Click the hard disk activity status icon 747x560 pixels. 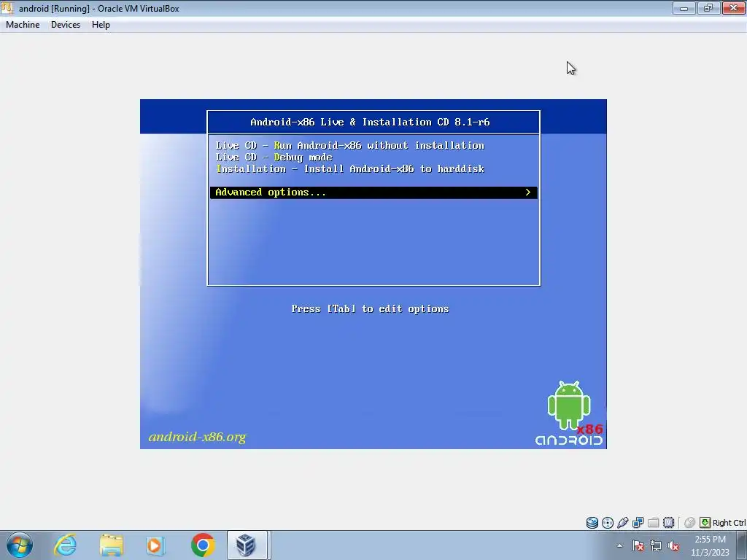coord(592,522)
